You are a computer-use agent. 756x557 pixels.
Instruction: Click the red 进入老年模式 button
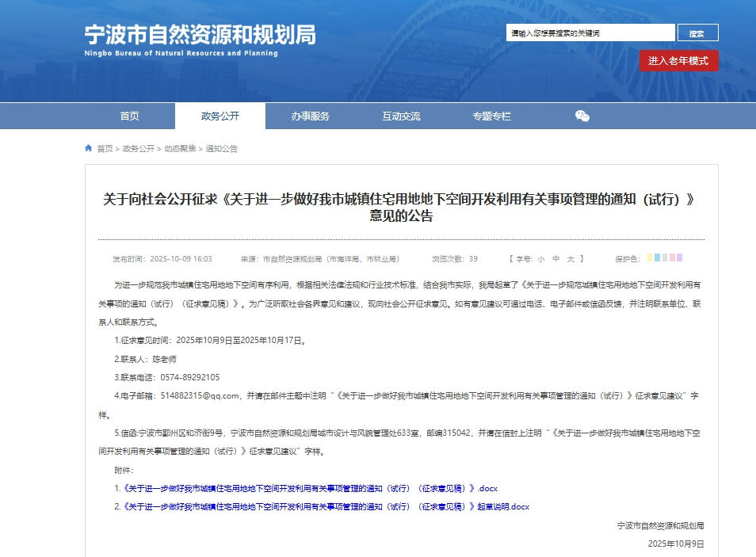[678, 61]
